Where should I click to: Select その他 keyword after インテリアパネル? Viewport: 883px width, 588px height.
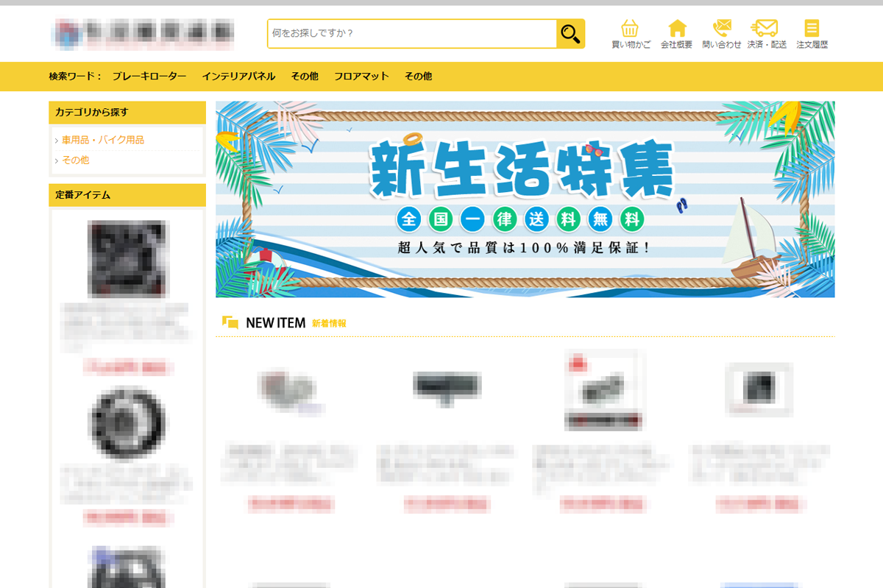point(305,76)
